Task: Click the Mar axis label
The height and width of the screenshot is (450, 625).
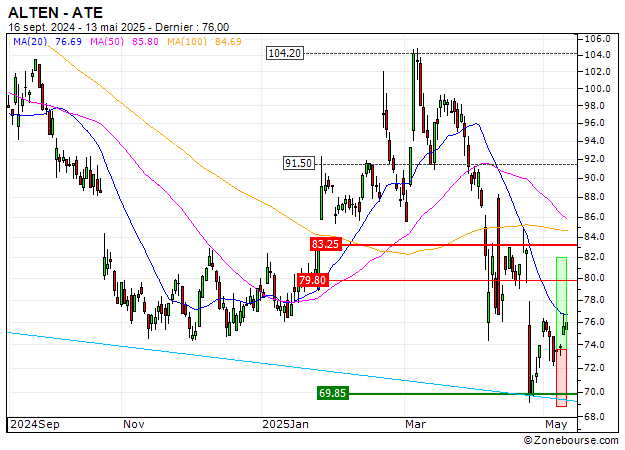Action: pos(415,424)
